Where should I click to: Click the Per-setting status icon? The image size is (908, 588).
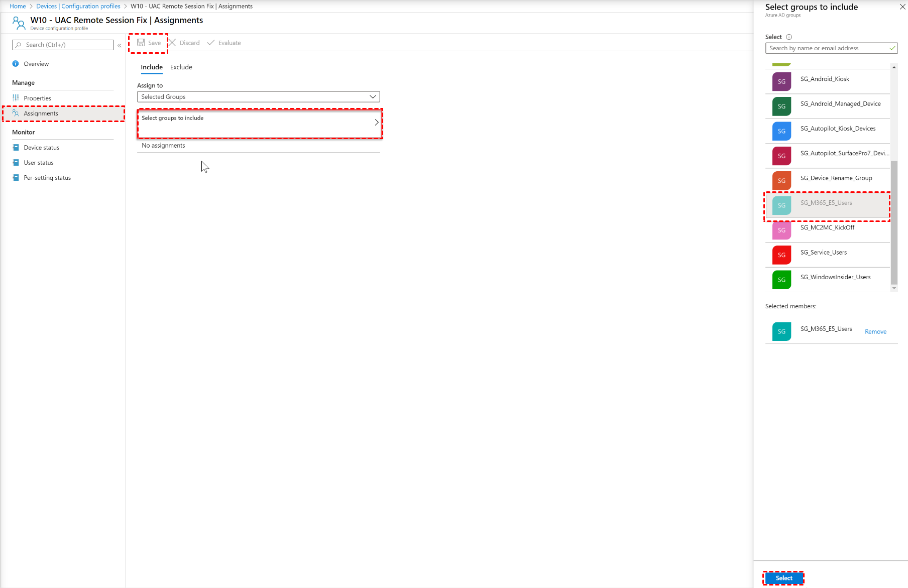[16, 178]
